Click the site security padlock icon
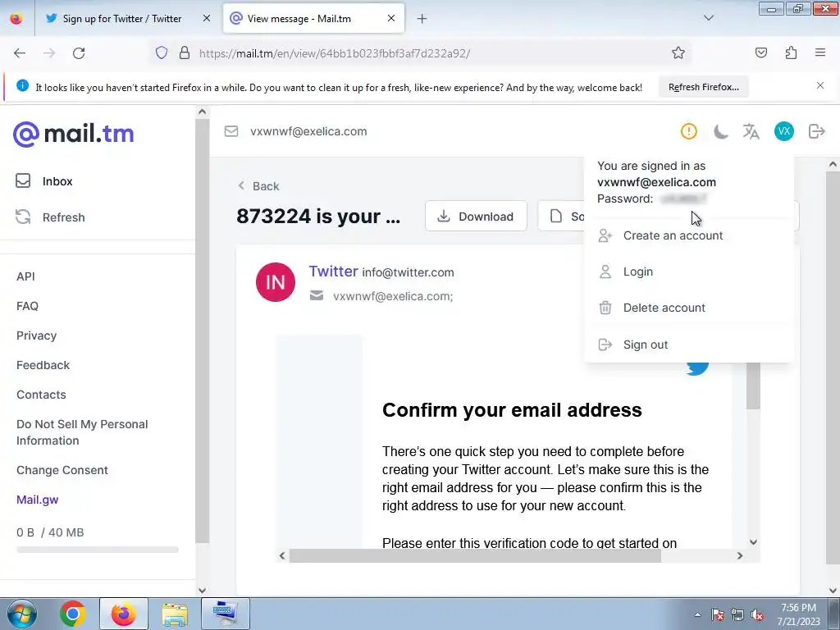This screenshot has height=630, width=840. click(x=185, y=52)
